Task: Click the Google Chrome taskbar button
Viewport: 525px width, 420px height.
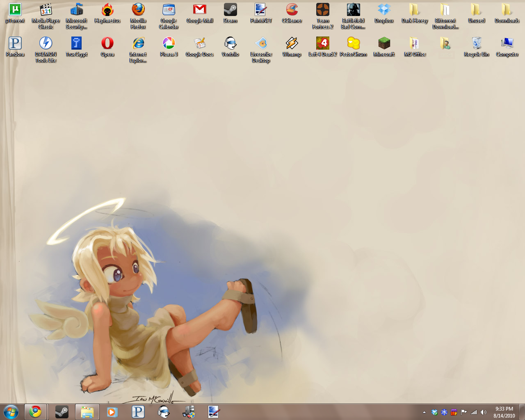Action: (35, 412)
